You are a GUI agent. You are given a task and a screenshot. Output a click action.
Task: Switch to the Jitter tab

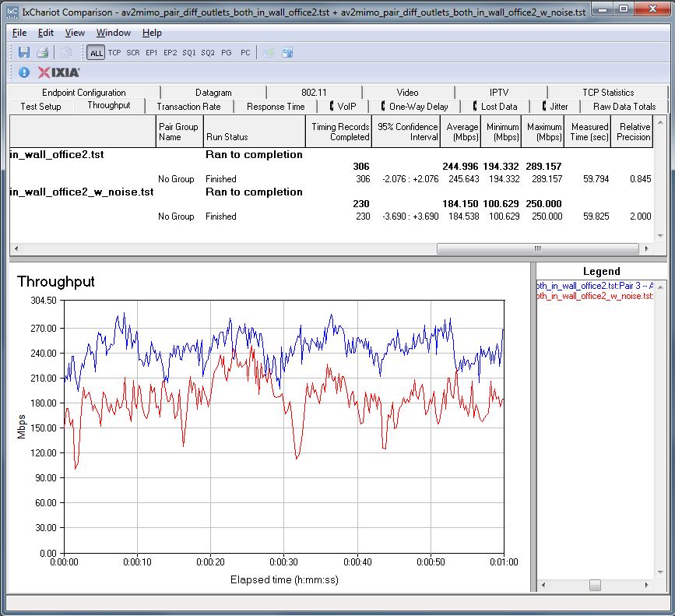pyautogui.click(x=555, y=107)
